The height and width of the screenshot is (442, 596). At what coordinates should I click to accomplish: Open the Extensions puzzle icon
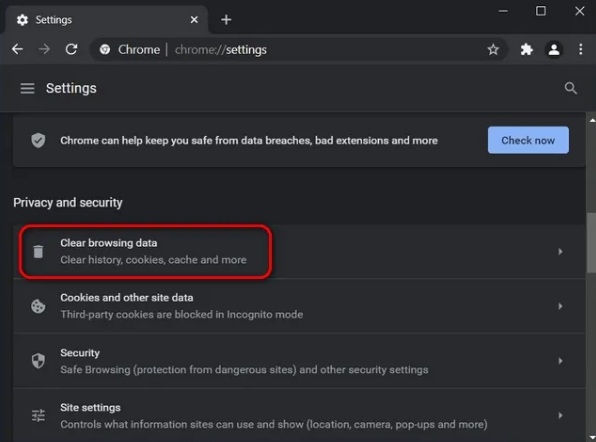point(526,49)
